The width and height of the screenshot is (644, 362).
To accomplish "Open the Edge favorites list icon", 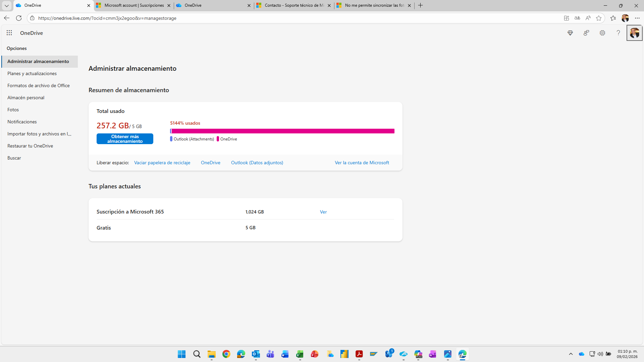I will click(613, 18).
